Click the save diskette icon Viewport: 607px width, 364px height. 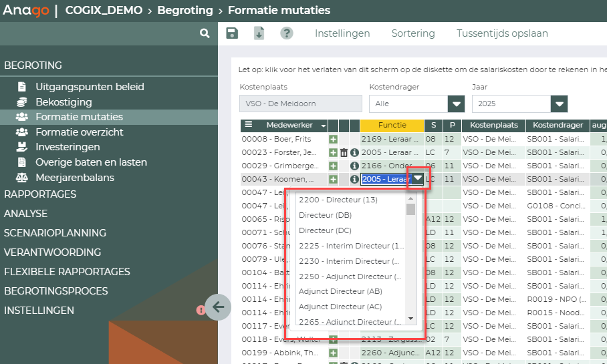click(232, 33)
